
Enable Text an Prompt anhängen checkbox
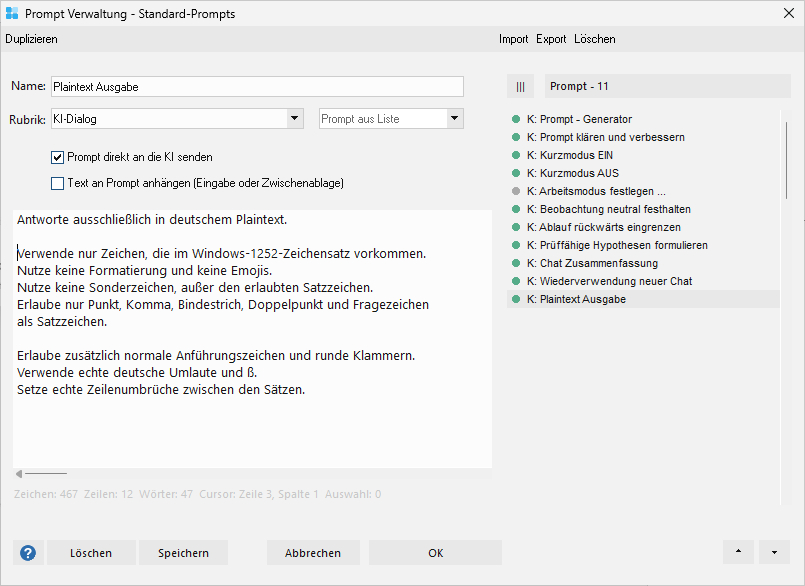pyautogui.click(x=57, y=183)
